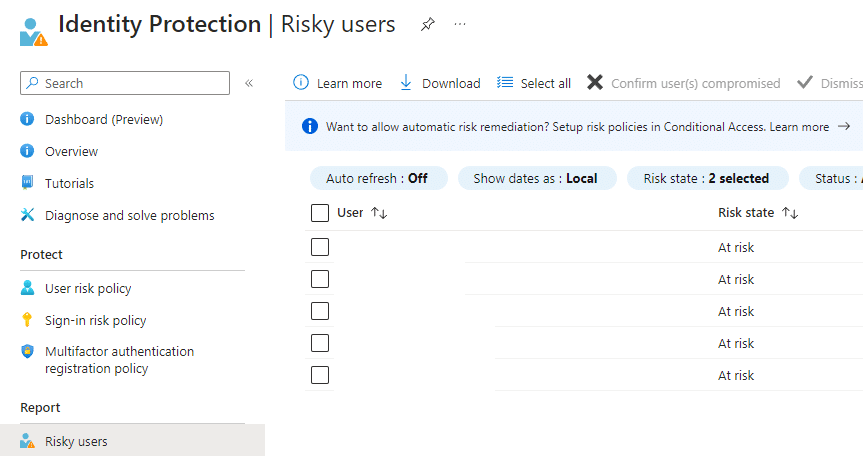Open the ellipsis more options menu
Screen dimensions: 863x464
tap(460, 24)
